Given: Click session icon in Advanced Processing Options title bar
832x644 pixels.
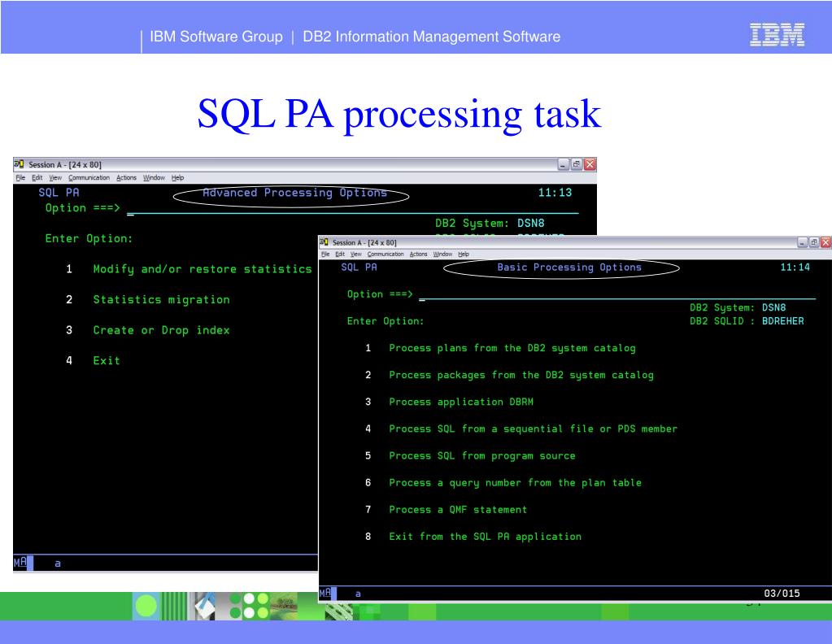Looking at the screenshot, I should (19, 164).
